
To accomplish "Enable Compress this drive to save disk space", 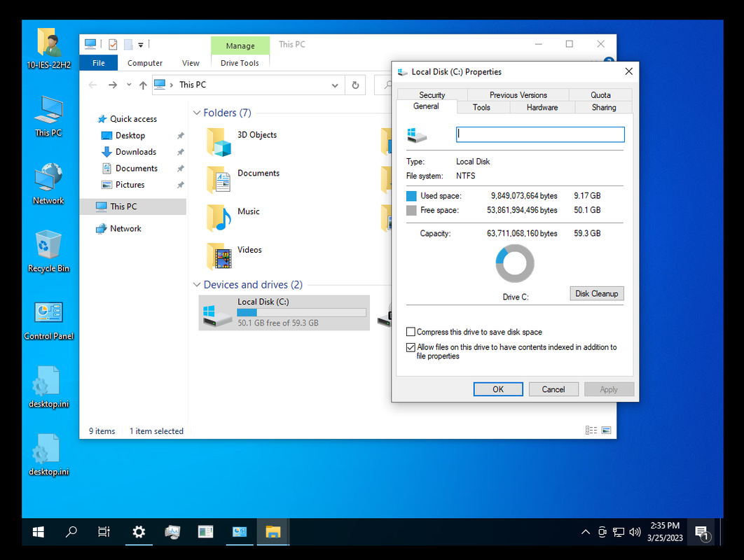I will (411, 332).
